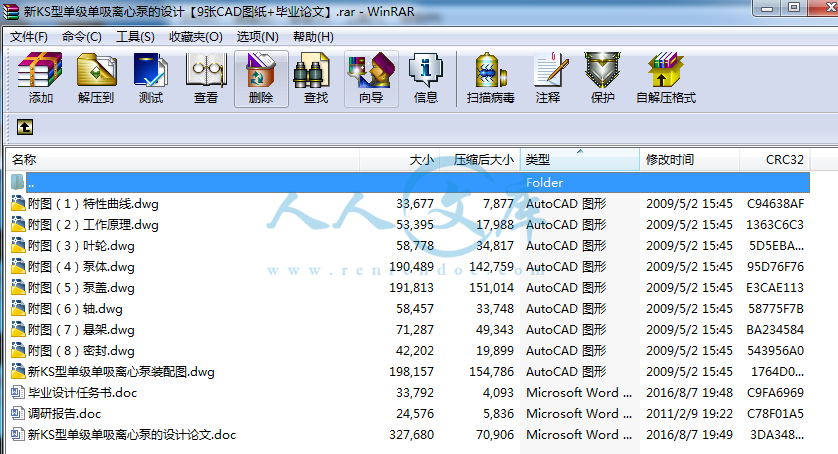
Task: Click the parent folder icon in '..' row
Action: (18, 182)
